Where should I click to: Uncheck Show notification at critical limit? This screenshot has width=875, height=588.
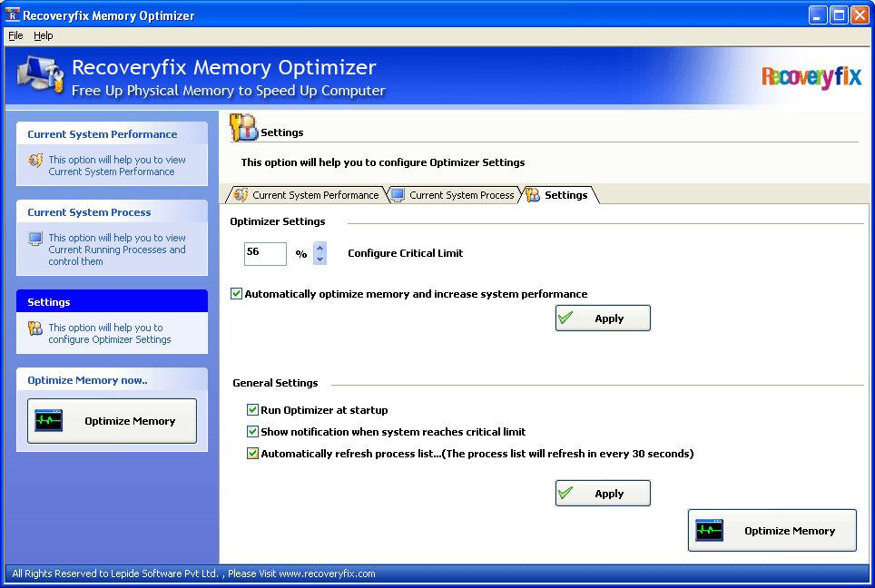click(x=253, y=432)
